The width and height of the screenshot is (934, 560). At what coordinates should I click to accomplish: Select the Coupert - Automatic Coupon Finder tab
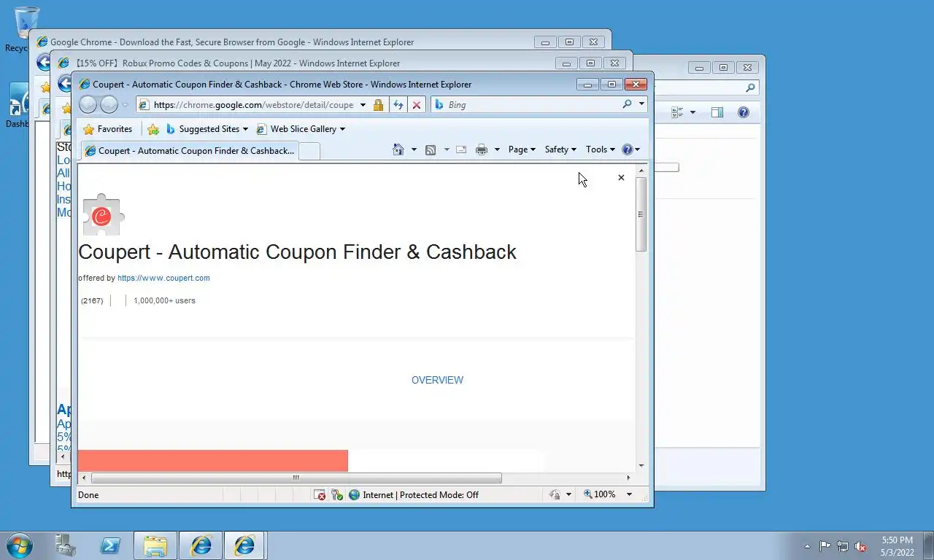[190, 151]
